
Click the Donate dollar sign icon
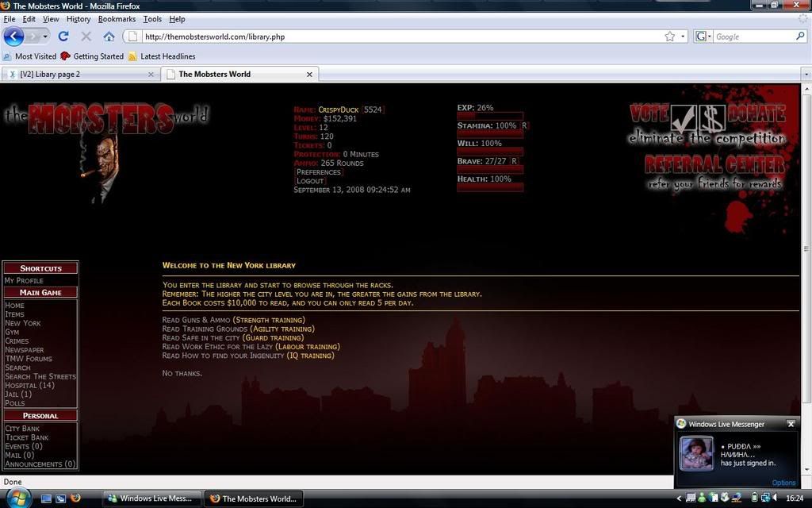712,117
